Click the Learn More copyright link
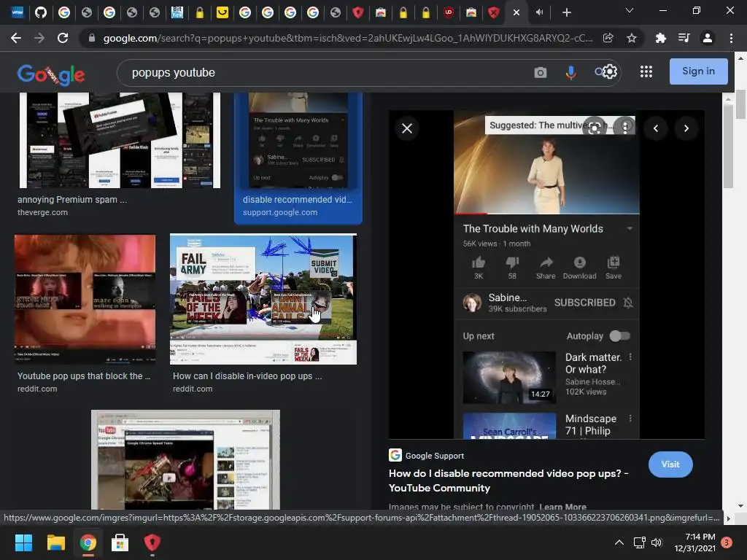Image resolution: width=747 pixels, height=560 pixels. [562, 507]
